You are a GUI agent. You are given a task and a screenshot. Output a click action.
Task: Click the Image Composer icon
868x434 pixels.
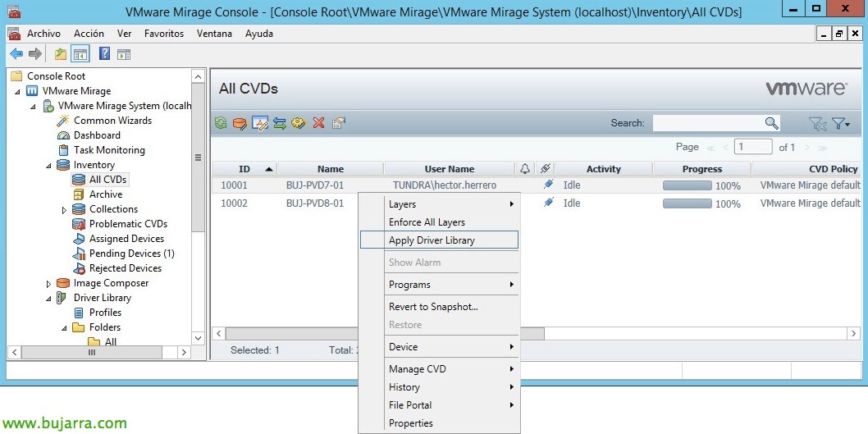click(64, 283)
